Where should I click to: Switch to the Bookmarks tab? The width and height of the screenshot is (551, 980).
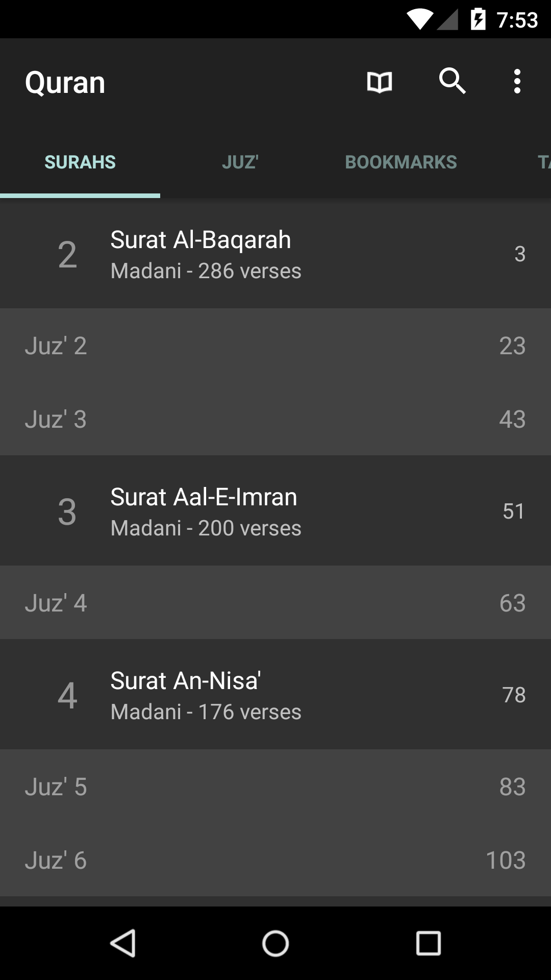coord(400,162)
